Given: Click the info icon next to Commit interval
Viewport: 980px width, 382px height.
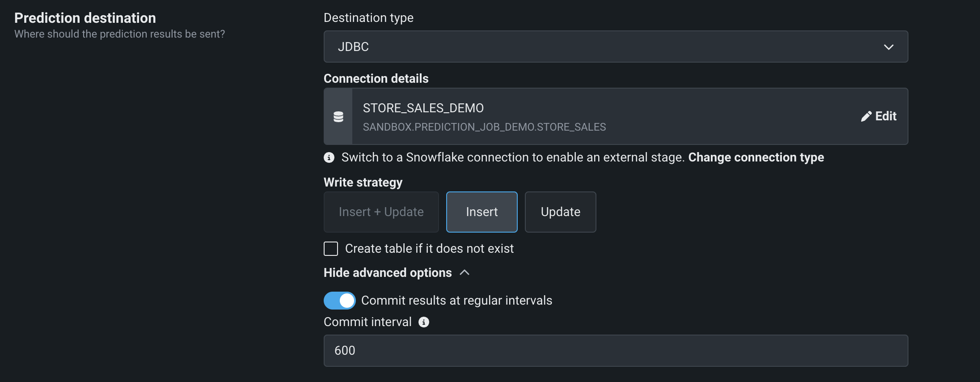Looking at the screenshot, I should [x=424, y=322].
